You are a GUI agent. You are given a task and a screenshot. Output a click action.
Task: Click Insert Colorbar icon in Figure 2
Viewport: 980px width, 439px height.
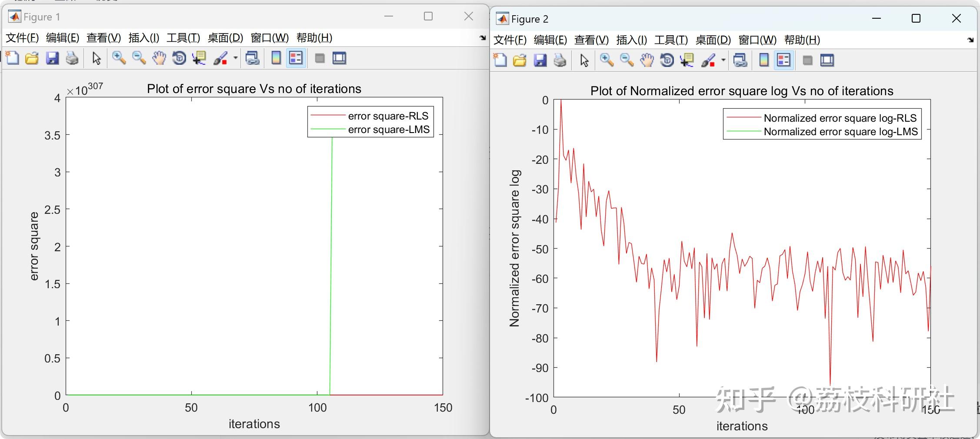pos(764,60)
